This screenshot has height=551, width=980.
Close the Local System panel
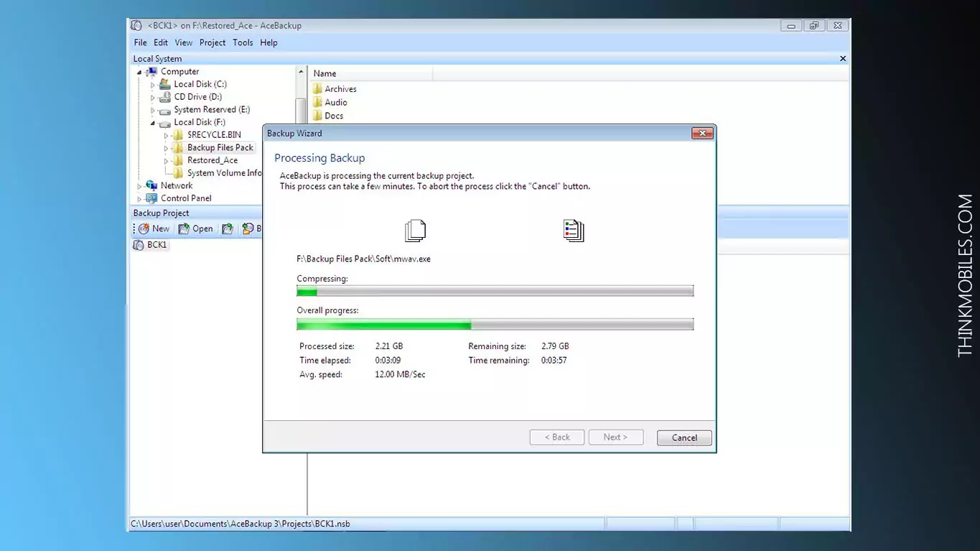843,59
